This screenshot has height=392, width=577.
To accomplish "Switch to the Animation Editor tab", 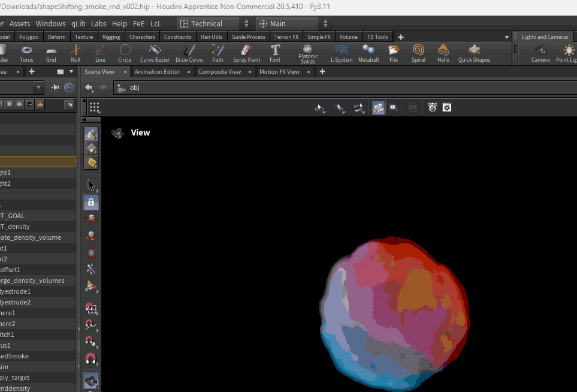I will pyautogui.click(x=157, y=72).
